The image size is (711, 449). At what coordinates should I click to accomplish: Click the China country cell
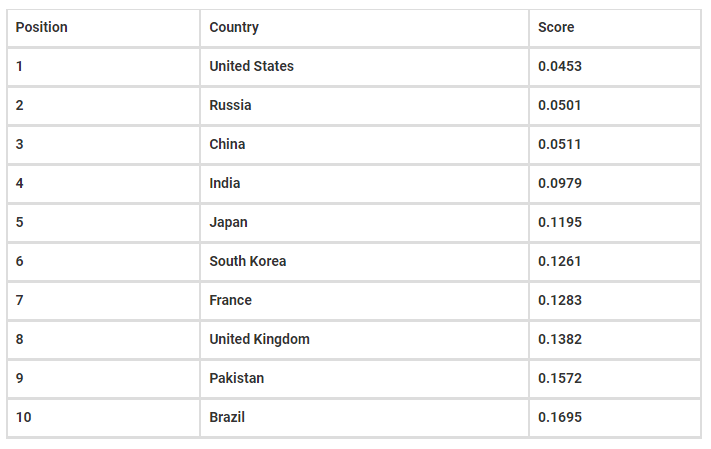(x=227, y=144)
